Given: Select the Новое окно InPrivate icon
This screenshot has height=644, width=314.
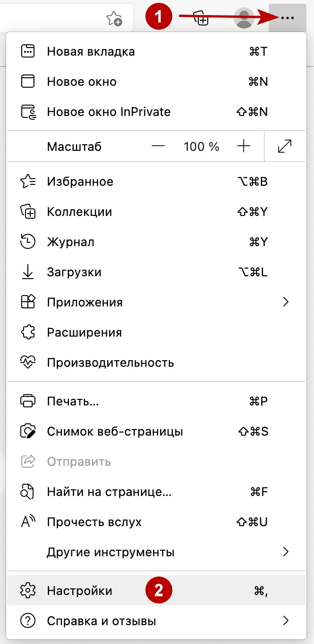Looking at the screenshot, I should 28,112.
